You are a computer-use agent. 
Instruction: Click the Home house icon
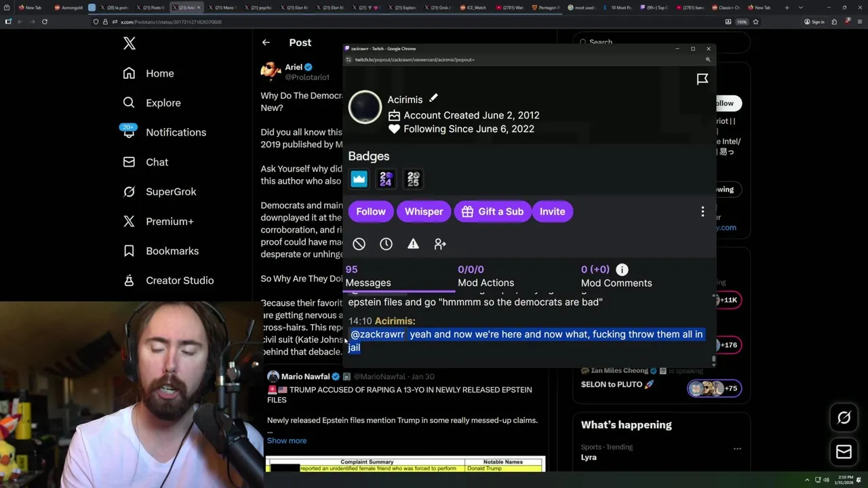[x=129, y=73]
